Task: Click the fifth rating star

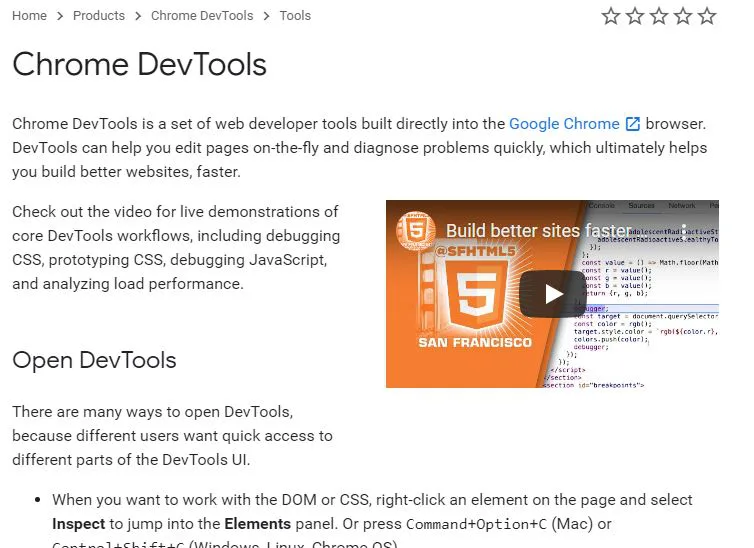Action: (x=707, y=16)
